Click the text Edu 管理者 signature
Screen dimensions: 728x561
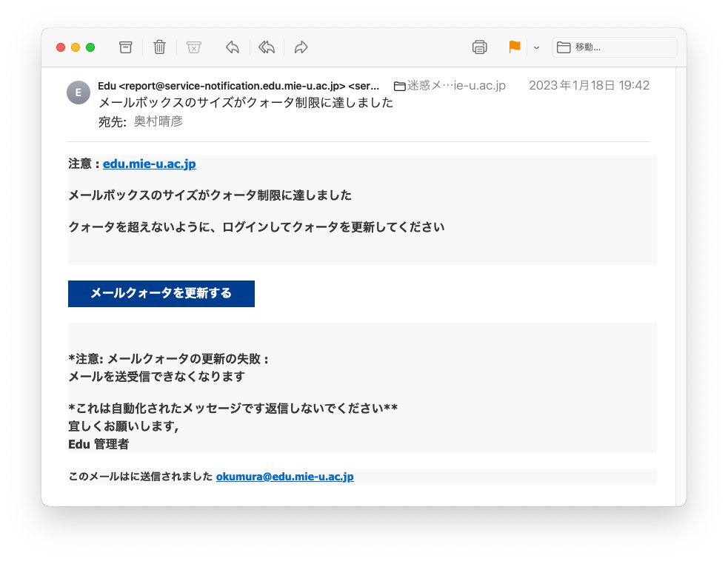coord(98,444)
